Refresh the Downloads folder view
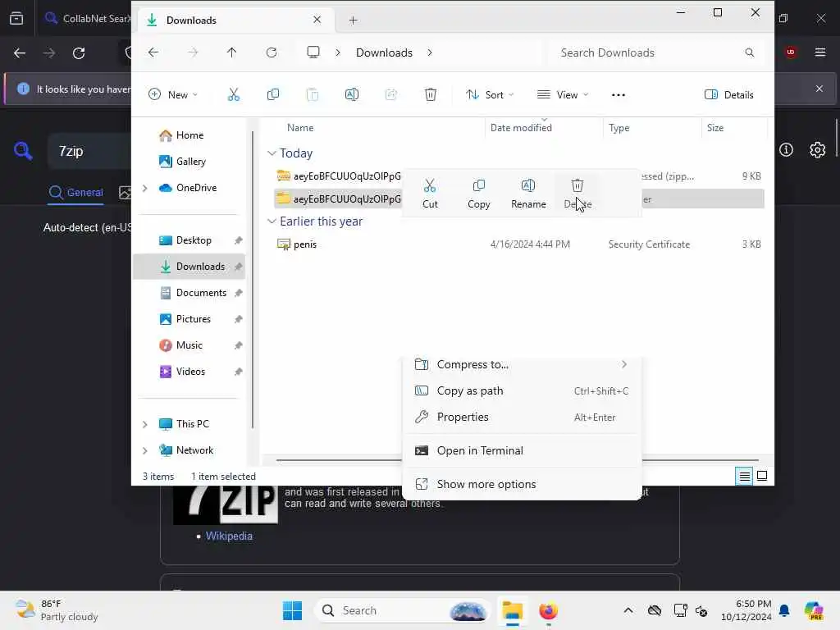This screenshot has width=840, height=630. pos(272,52)
